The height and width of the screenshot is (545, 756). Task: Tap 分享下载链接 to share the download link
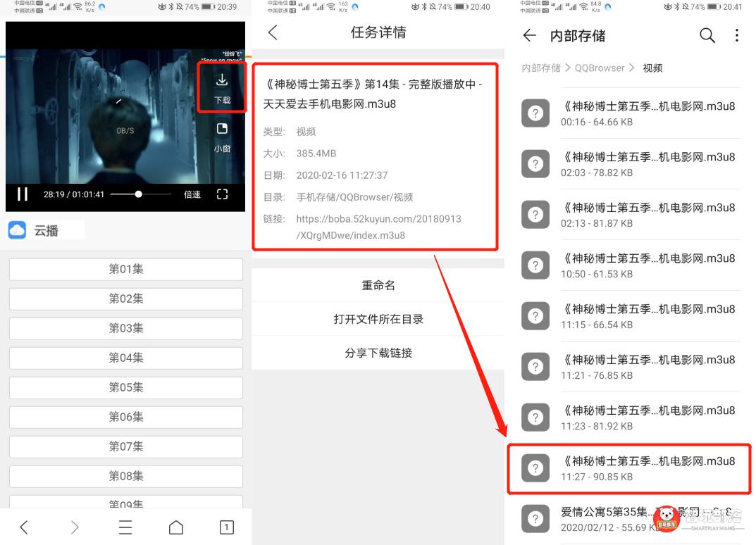[x=377, y=353]
